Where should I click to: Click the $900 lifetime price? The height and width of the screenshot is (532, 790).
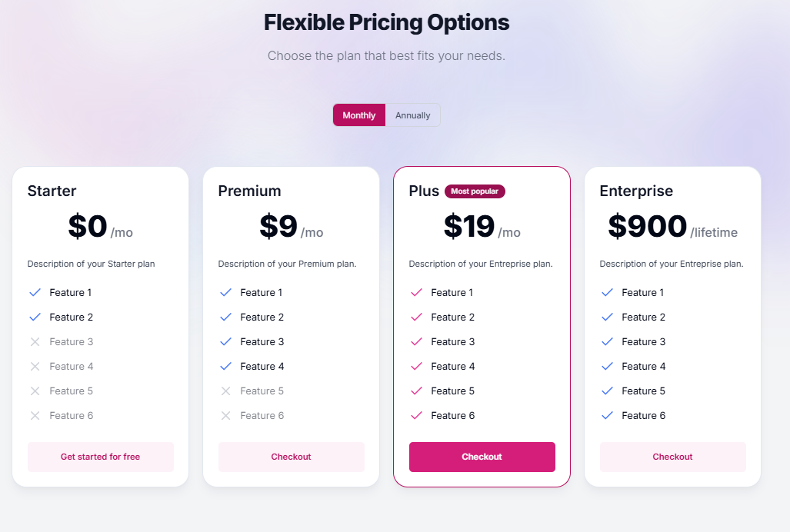click(648, 227)
